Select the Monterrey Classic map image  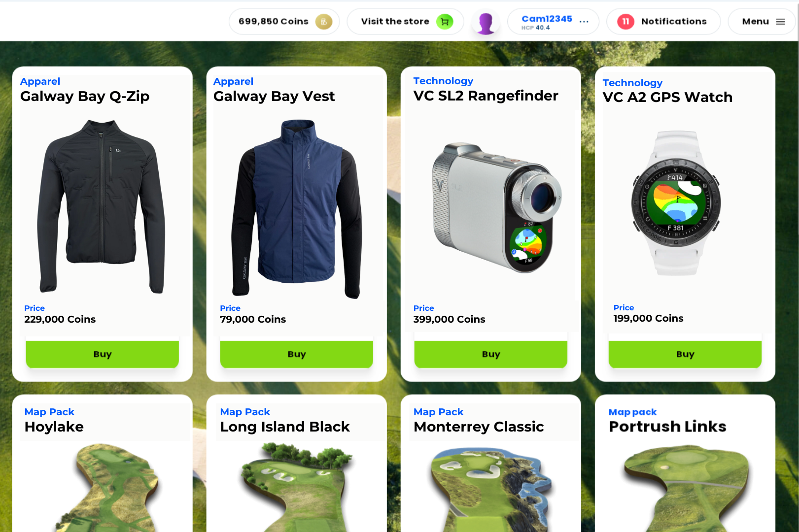pyautogui.click(x=491, y=489)
